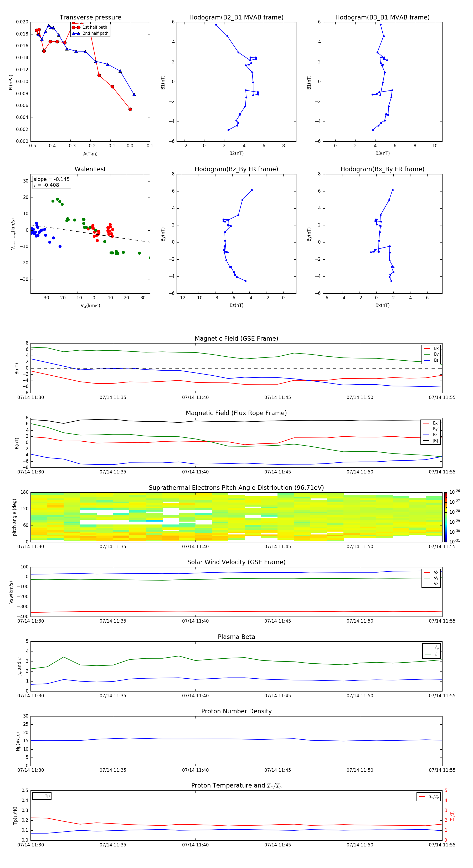Click the "A(T·m)" x-axis label
The width and height of the screenshot is (473, 868).
90,154
